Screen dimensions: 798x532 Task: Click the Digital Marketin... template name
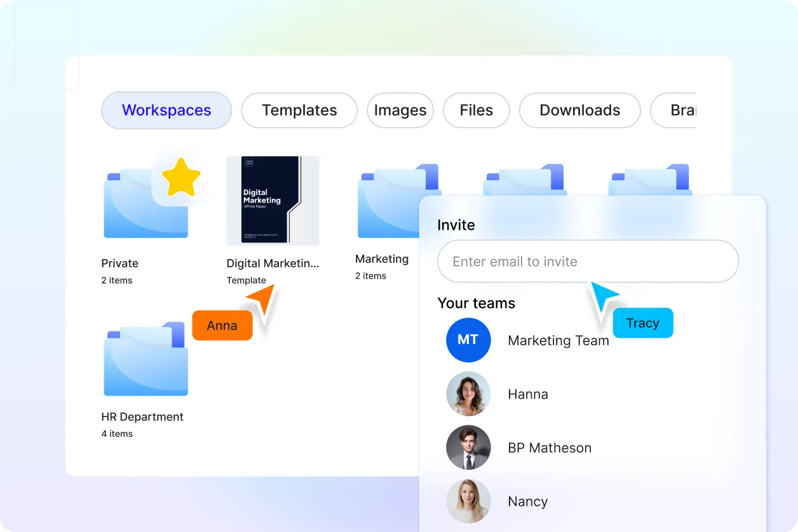coord(273,263)
